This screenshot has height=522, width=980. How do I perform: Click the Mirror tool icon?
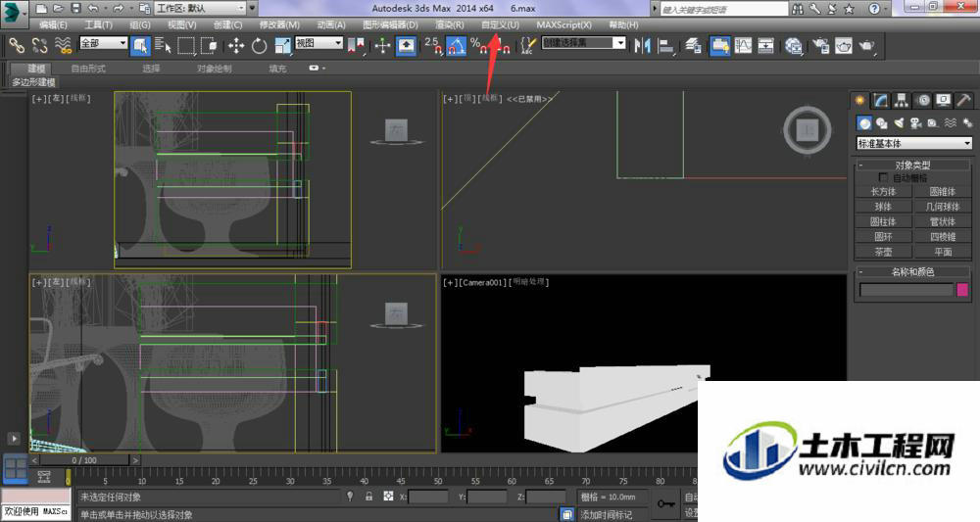pyautogui.click(x=643, y=45)
